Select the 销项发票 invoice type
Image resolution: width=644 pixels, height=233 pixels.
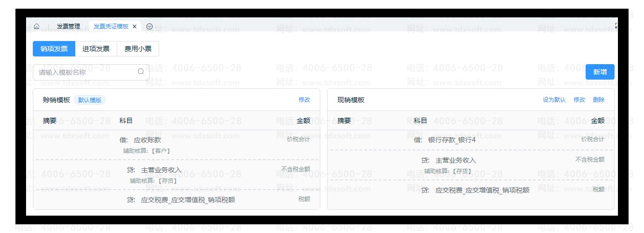pyautogui.click(x=54, y=49)
